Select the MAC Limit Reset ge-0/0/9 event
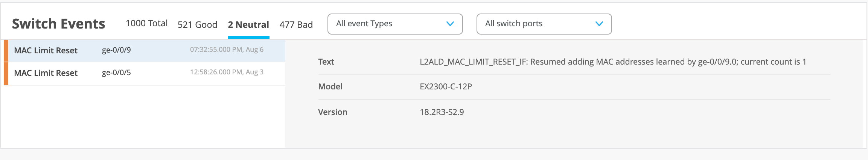Screen dimensions: 868x160 tap(46, 51)
